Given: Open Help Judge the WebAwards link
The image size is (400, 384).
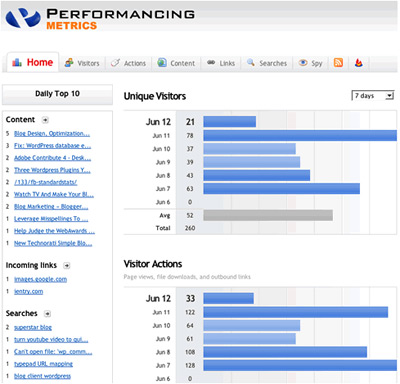Looking at the screenshot, I should (54, 231).
